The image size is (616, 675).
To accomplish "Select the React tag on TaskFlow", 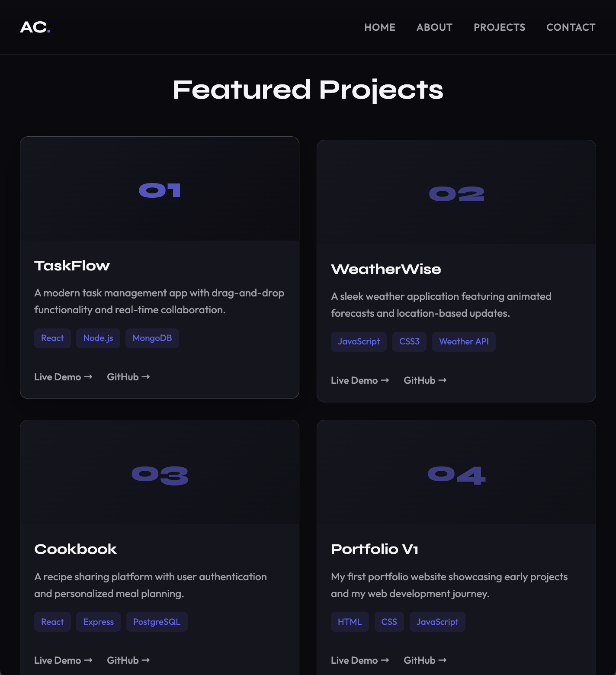I will coord(52,338).
